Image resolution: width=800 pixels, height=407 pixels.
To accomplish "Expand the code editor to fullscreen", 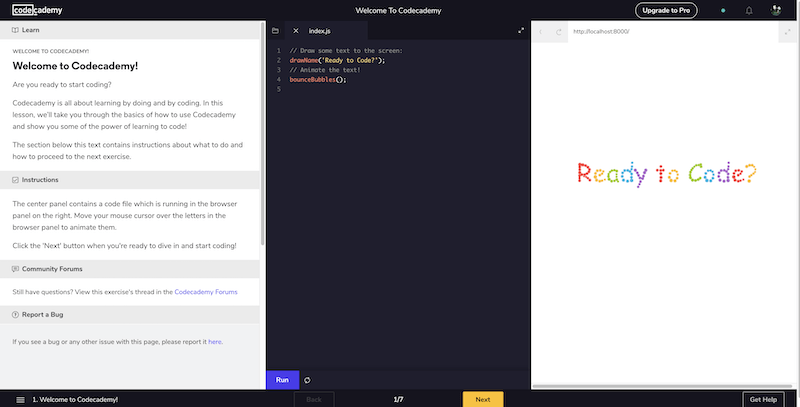I will (x=521, y=31).
